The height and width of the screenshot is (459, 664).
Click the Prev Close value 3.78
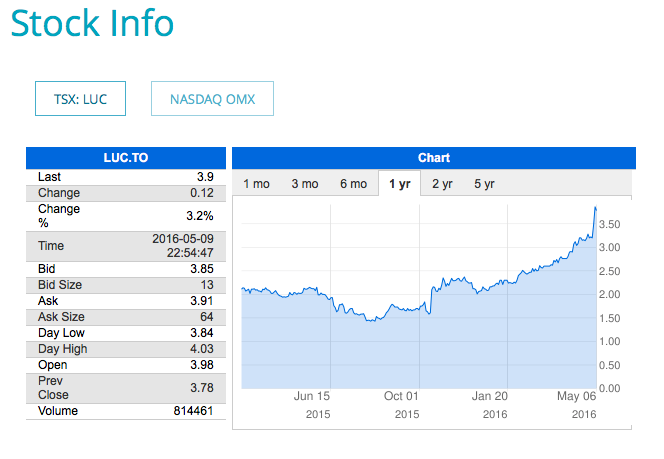pyautogui.click(x=200, y=388)
